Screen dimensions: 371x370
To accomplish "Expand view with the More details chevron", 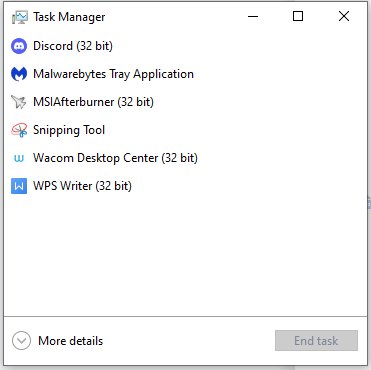I will click(x=21, y=341).
